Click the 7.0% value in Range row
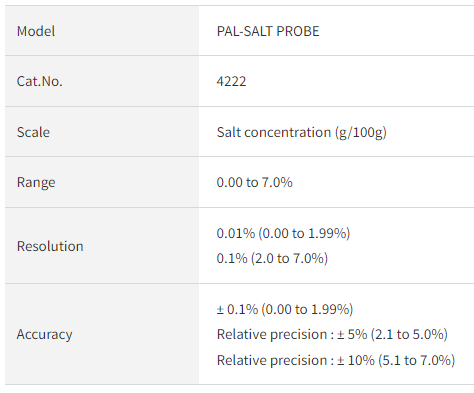 click(277, 182)
